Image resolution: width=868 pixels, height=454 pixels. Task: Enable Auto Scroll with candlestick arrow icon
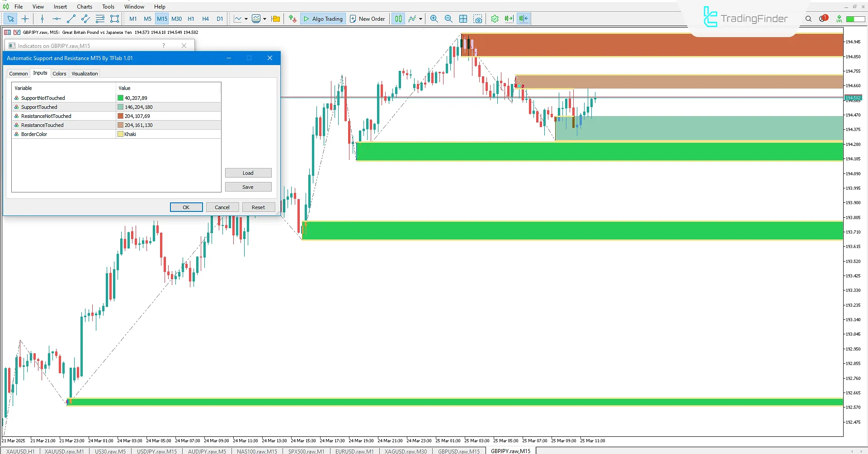pyautogui.click(x=509, y=19)
